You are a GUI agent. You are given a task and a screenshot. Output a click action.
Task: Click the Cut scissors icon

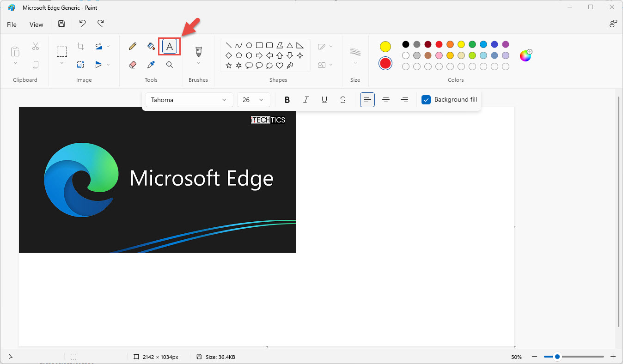36,46
